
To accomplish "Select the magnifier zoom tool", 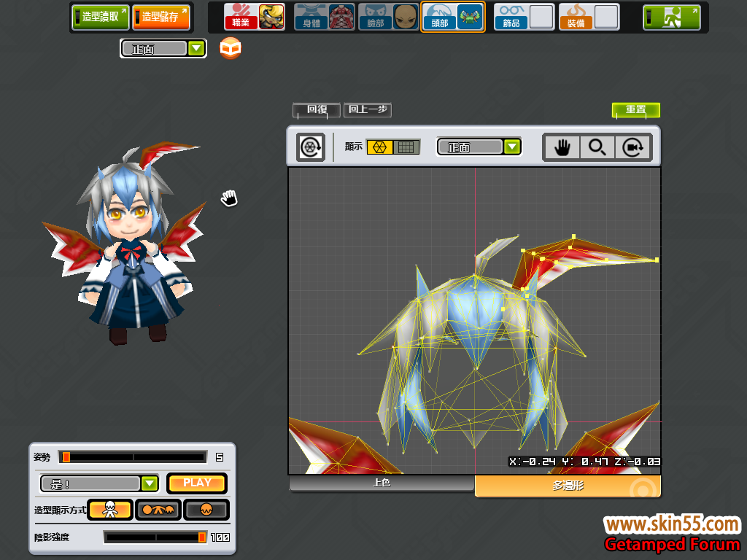I will point(597,147).
